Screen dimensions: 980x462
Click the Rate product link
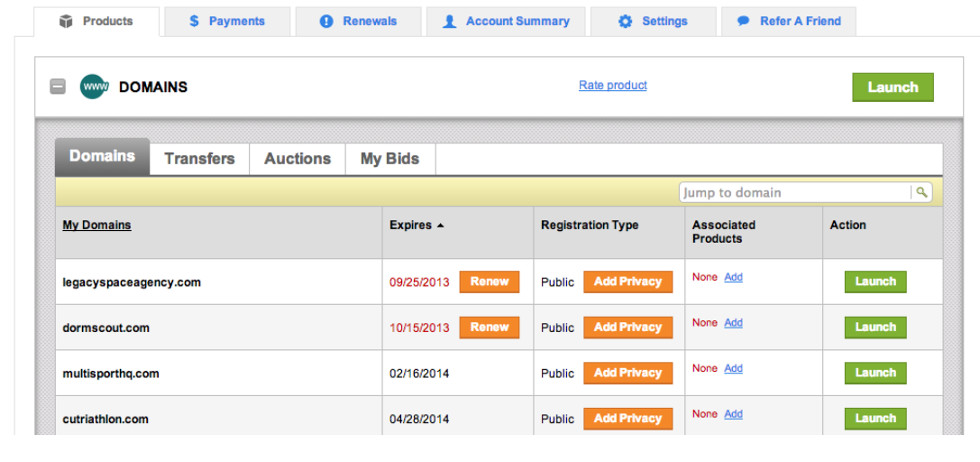coord(613,86)
